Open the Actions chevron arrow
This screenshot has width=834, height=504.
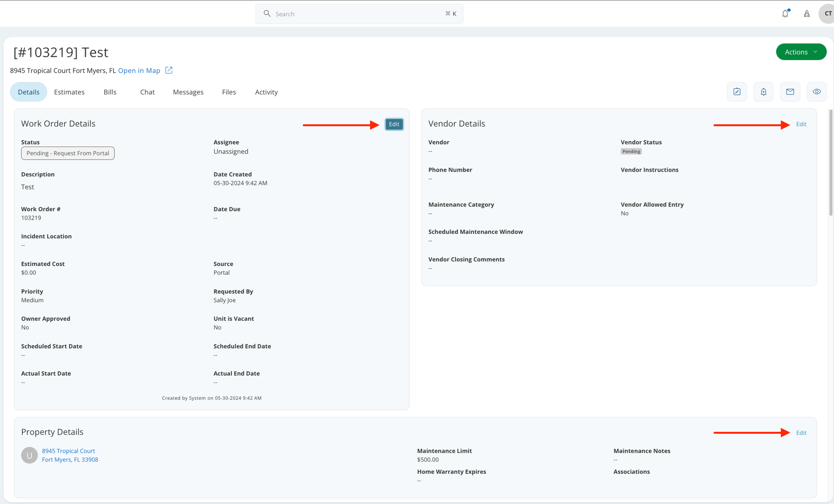[815, 52]
